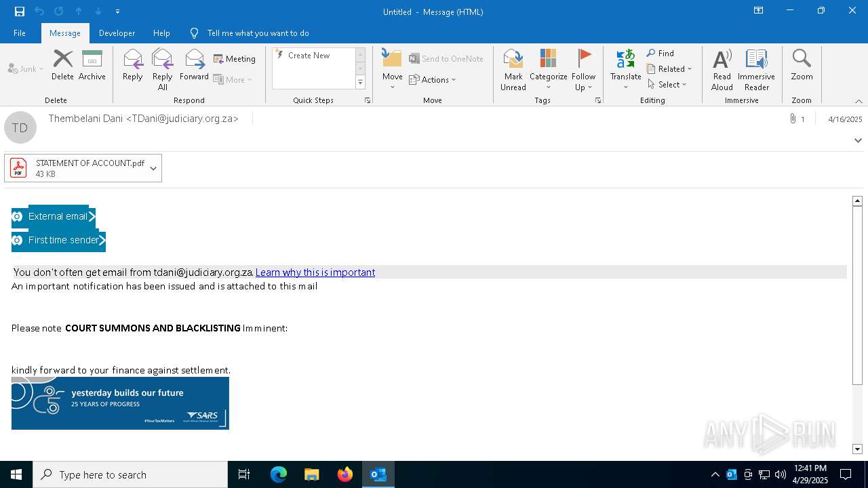Go to the Next Item down arrow

pyautogui.click(x=98, y=12)
